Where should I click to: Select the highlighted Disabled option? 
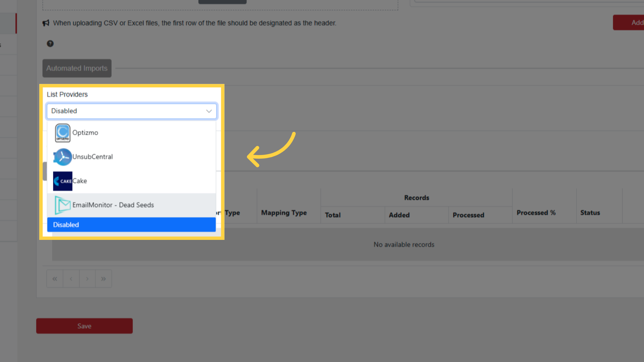[132, 225]
